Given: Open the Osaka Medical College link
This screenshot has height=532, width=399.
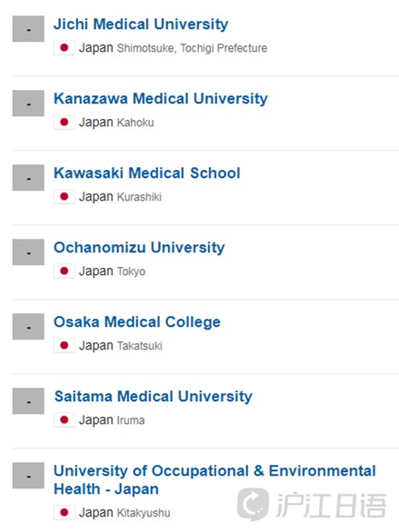Looking at the screenshot, I should pyautogui.click(x=137, y=322).
